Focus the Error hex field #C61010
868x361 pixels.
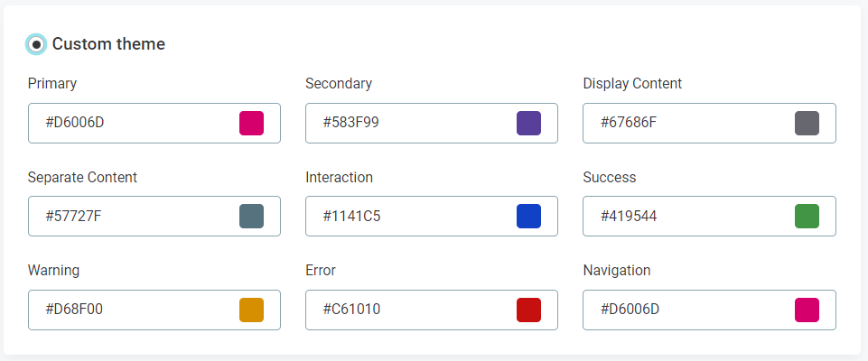click(408, 310)
